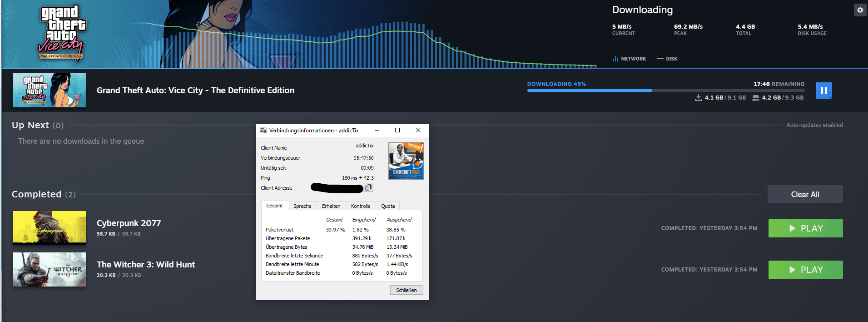Click the GTA Vice City logo banner

point(62,34)
